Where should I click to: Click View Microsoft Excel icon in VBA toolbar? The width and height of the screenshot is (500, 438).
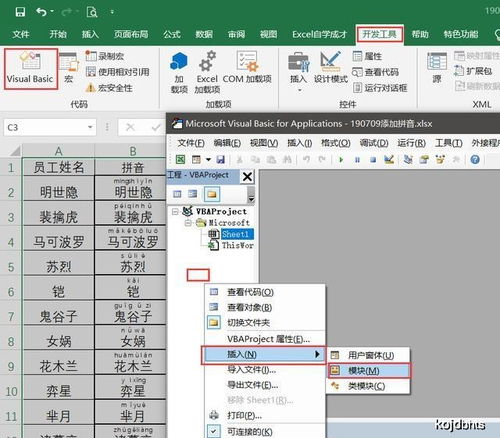180,160
